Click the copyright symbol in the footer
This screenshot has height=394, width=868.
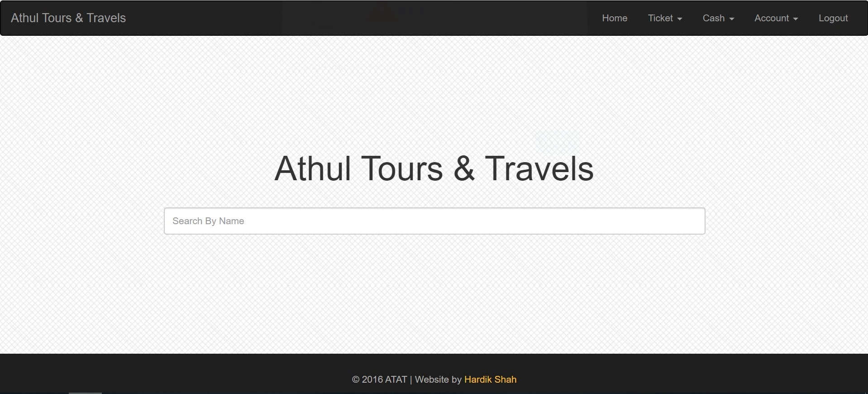tap(356, 380)
